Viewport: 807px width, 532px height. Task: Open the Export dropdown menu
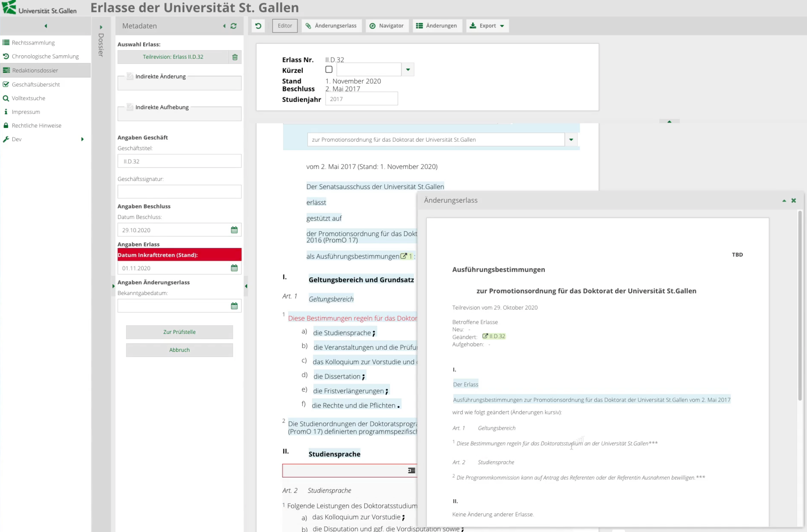click(x=488, y=26)
